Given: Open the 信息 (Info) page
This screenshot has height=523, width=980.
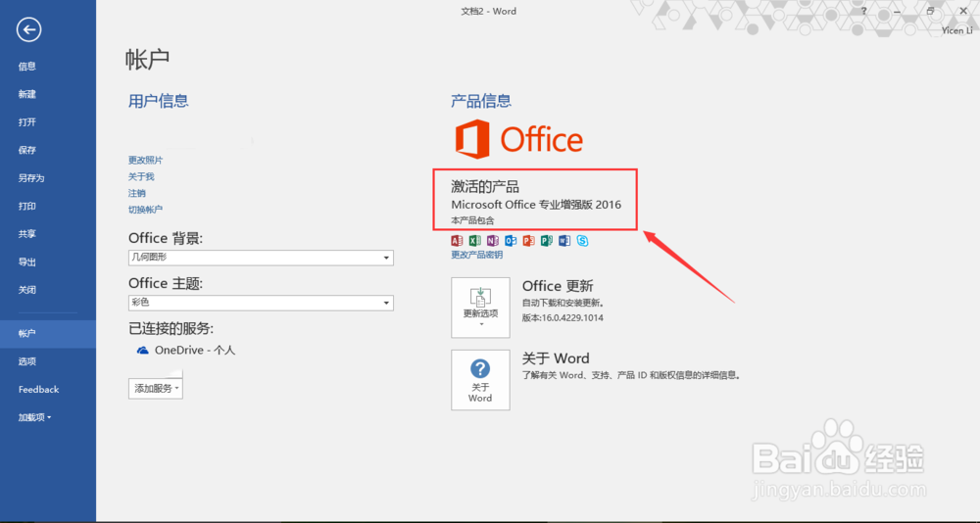Looking at the screenshot, I should 27,67.
